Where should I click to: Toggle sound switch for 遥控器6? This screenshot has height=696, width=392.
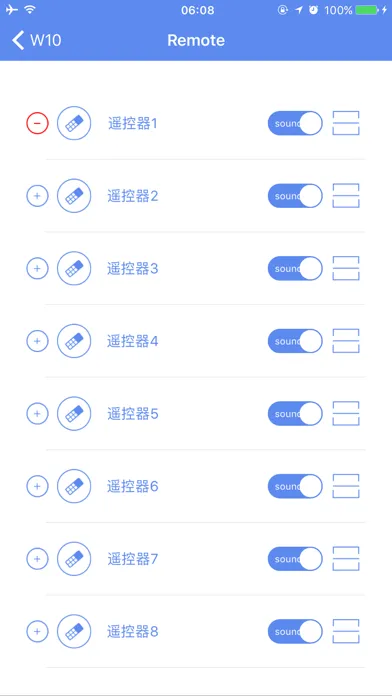click(295, 486)
